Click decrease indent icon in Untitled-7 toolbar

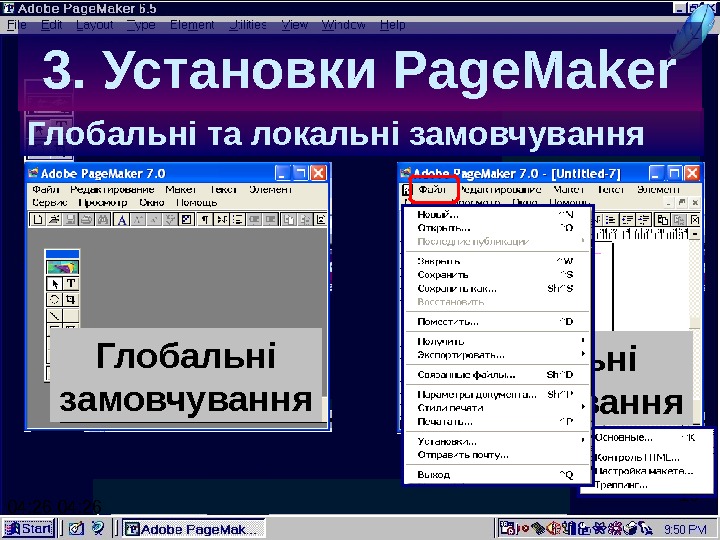point(628,219)
